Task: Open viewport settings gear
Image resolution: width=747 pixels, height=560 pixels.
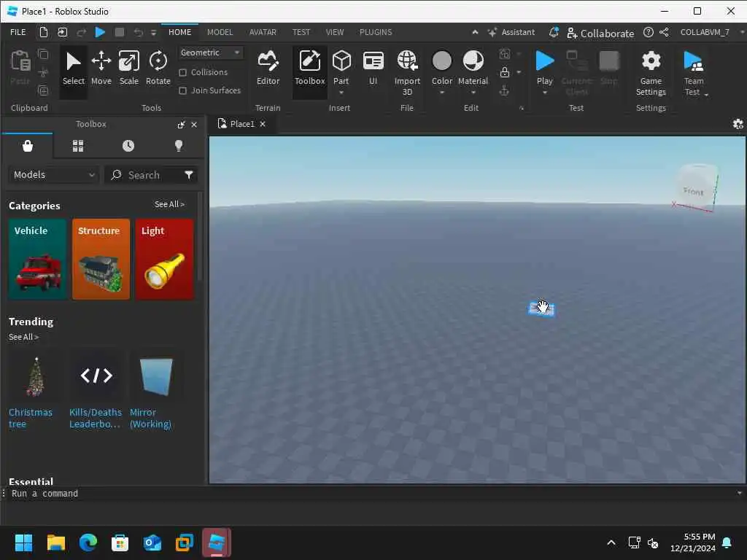Action: (x=738, y=124)
